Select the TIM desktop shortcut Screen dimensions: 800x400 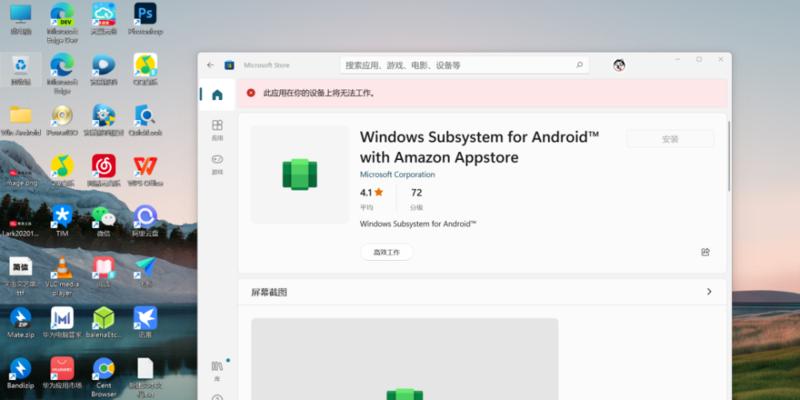pyautogui.click(x=62, y=221)
